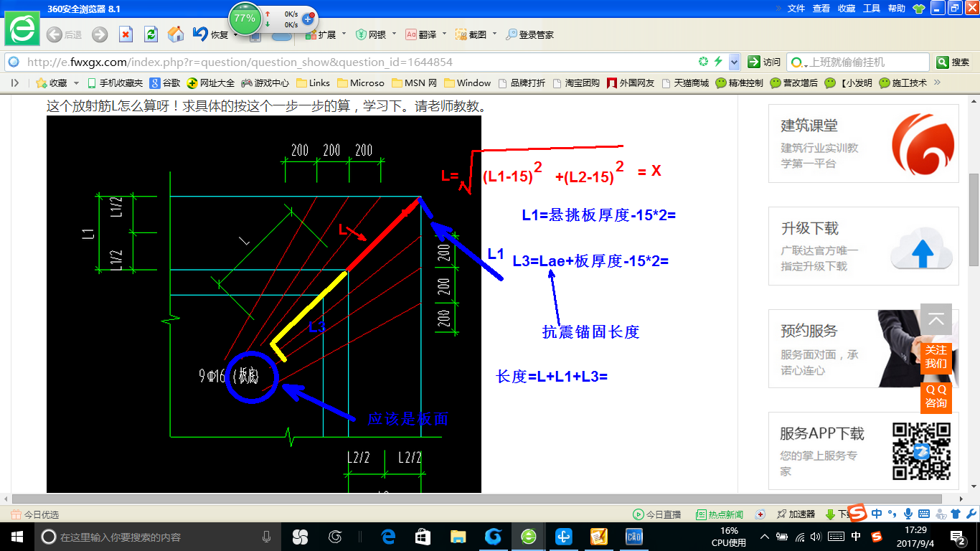Open the address bar history dropdown
Screen dimensions: 980x551
pos(734,62)
